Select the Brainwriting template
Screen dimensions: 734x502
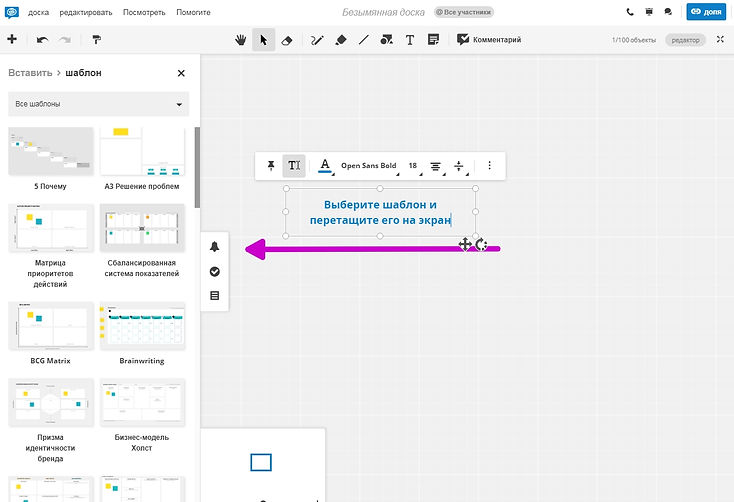[142, 326]
